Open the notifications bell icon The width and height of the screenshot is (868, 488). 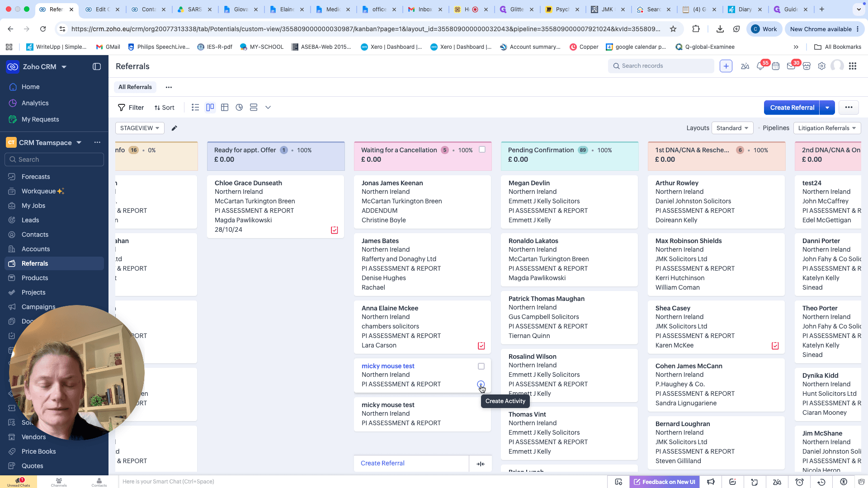pyautogui.click(x=760, y=66)
